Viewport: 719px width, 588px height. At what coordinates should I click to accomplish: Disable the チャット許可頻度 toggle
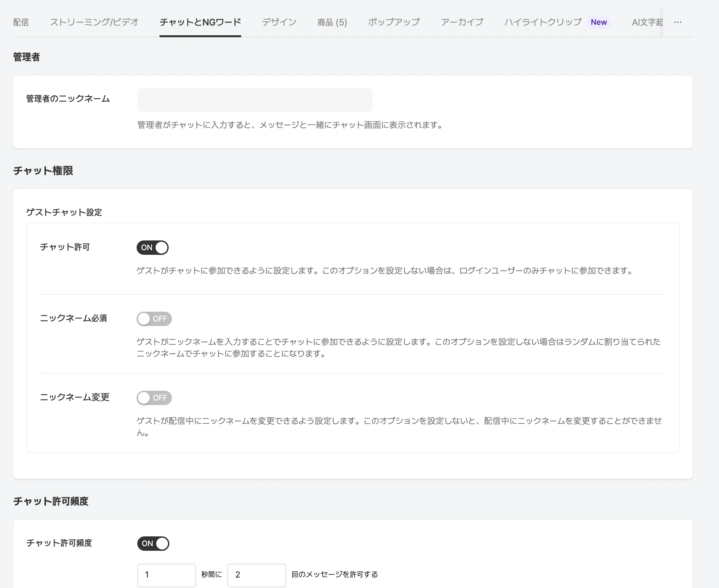pos(153,543)
